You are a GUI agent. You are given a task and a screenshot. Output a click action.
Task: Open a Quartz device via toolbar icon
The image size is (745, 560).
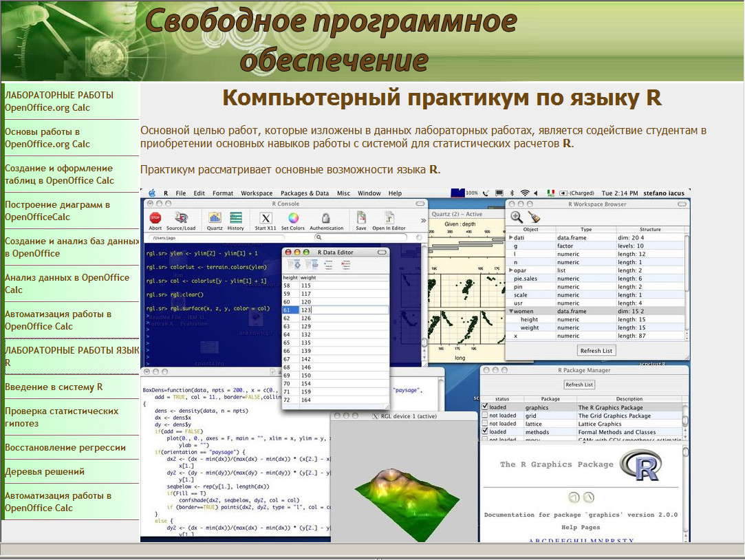[x=215, y=218]
